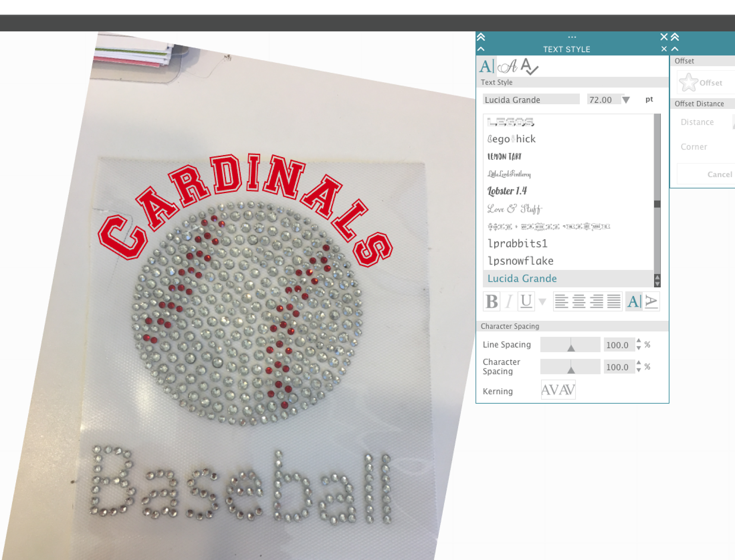The height and width of the screenshot is (560, 735).
Task: Toggle bold formatting
Action: pos(492,302)
